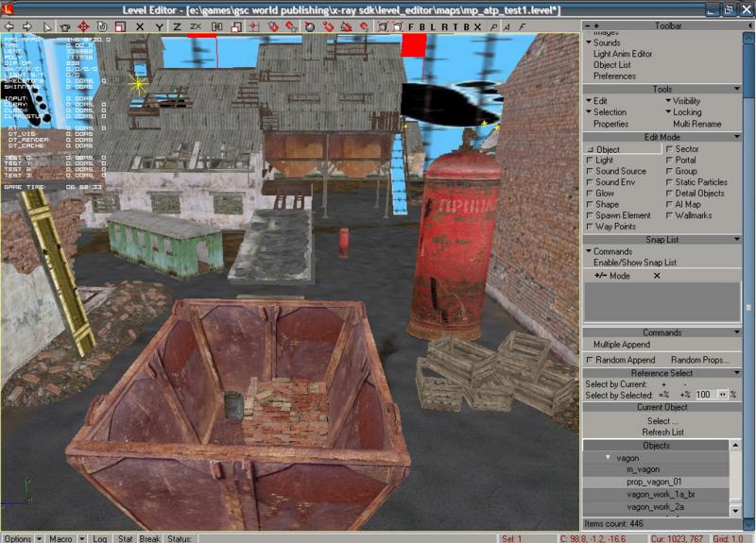Open the Options menu in status bar
This screenshot has height=543, width=756.
pyautogui.click(x=18, y=538)
